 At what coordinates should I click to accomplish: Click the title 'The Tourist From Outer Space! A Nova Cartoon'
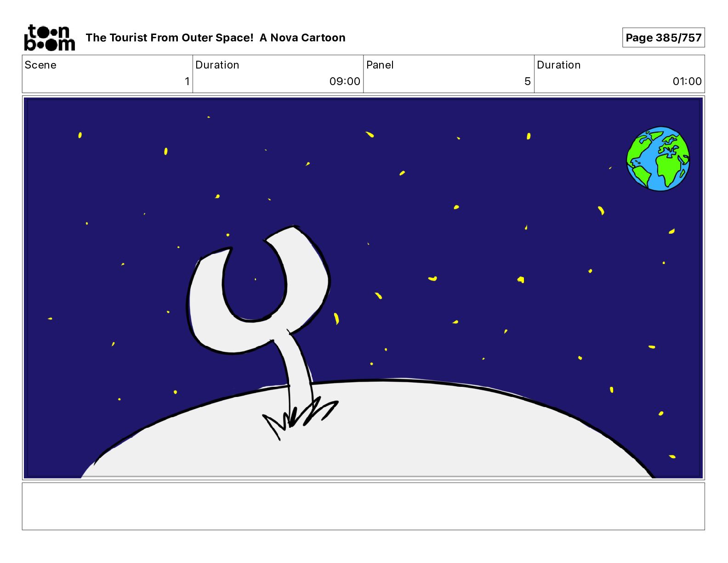(216, 38)
